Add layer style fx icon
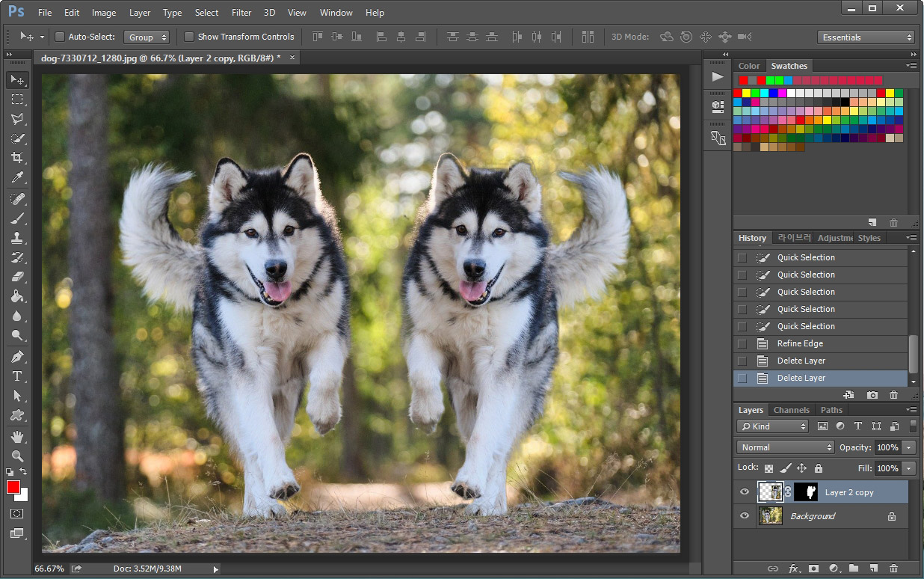Viewport: 924px width, 579px height. point(794,569)
